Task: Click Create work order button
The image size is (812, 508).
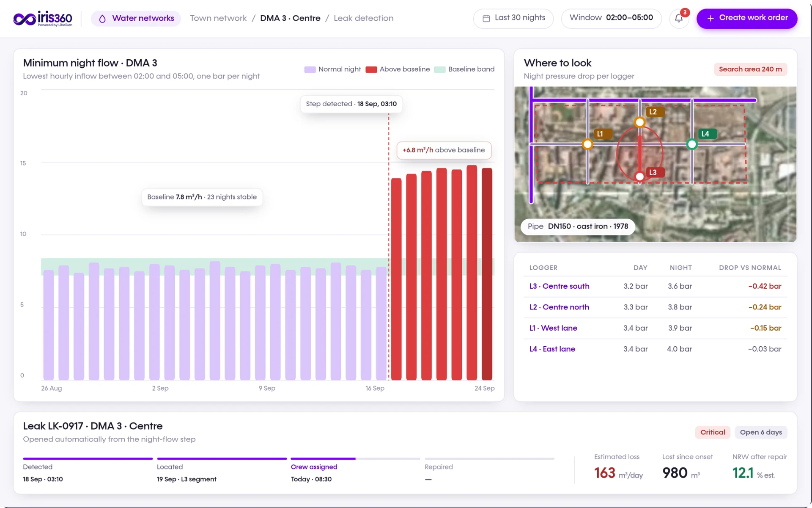Action: (747, 19)
